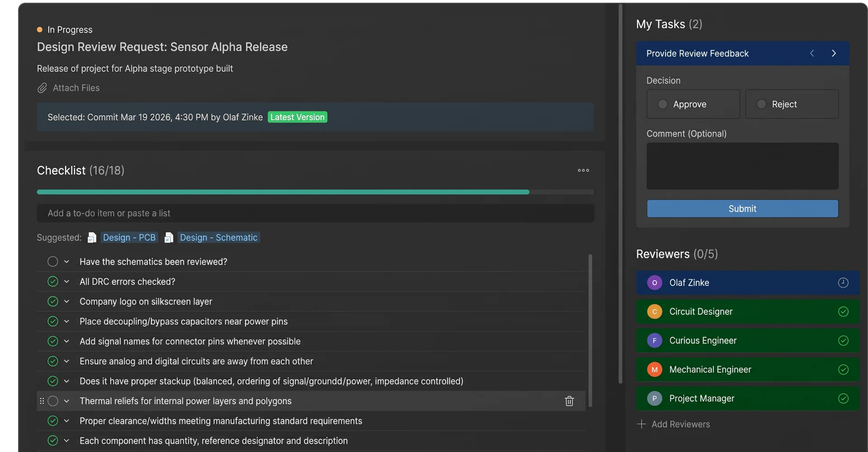This screenshot has height=452, width=868.
Task: Focus the Comment (Optional) text box
Action: coord(742,166)
